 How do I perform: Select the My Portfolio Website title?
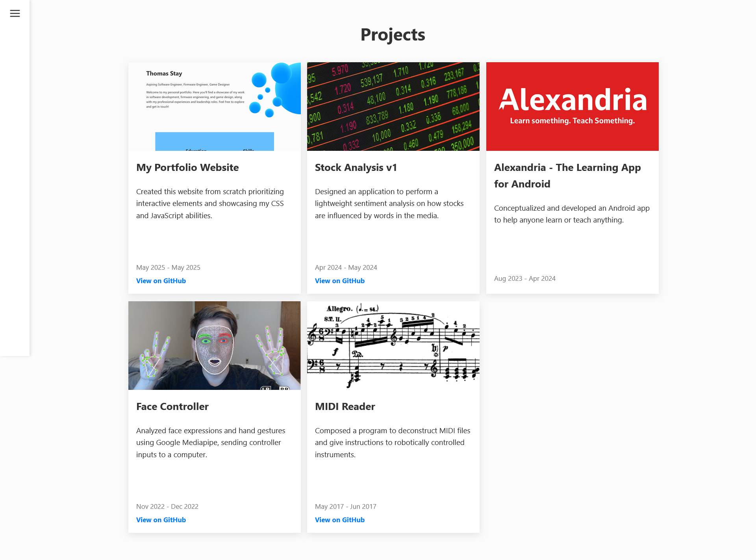tap(187, 167)
